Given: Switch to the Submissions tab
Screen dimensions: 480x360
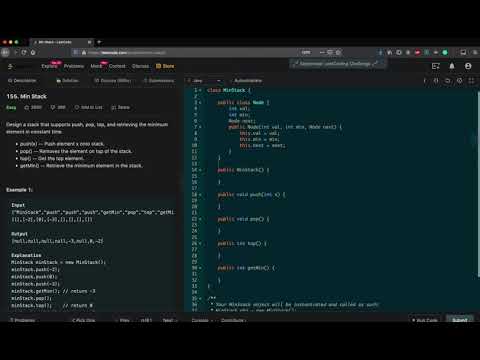Looking at the screenshot, I should 159,81.
